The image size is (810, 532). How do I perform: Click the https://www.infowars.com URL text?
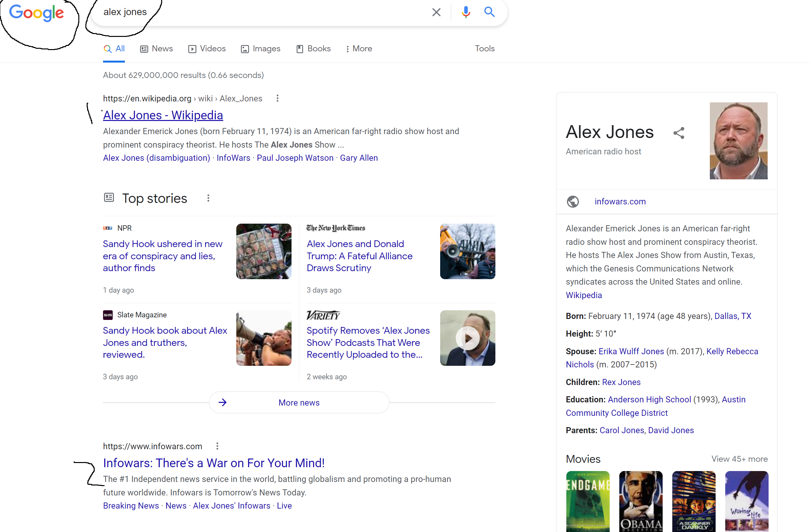152,446
